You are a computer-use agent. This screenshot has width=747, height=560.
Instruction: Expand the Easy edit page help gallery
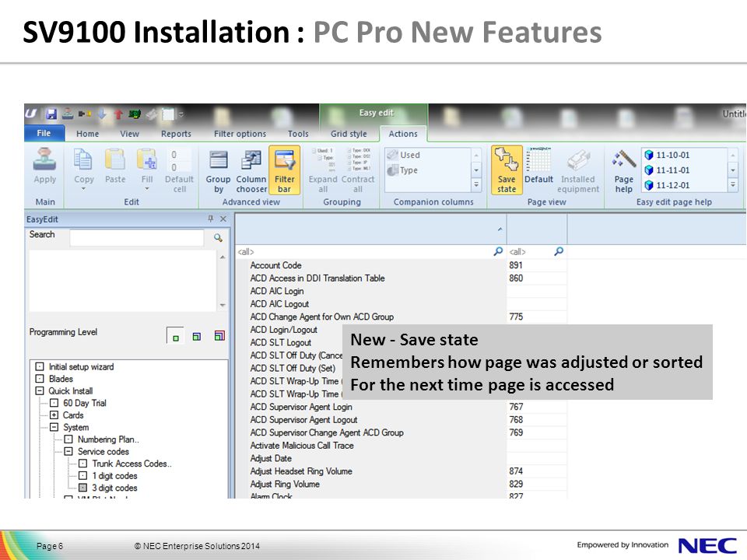[x=733, y=185]
